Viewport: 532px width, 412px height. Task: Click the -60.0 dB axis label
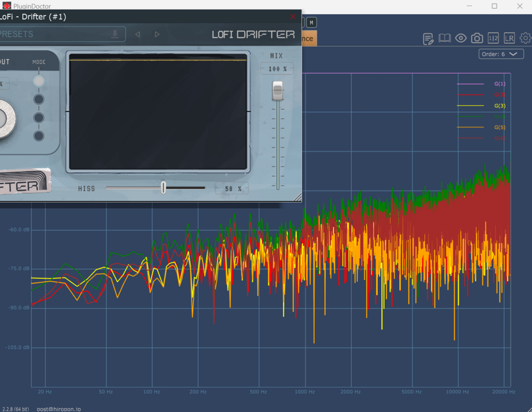19,230
